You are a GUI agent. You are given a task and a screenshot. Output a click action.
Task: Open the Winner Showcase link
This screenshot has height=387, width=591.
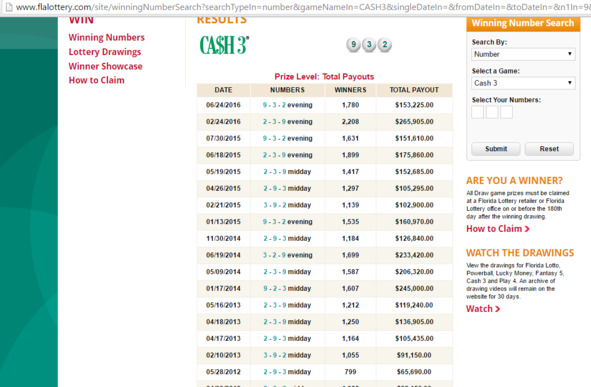click(106, 66)
